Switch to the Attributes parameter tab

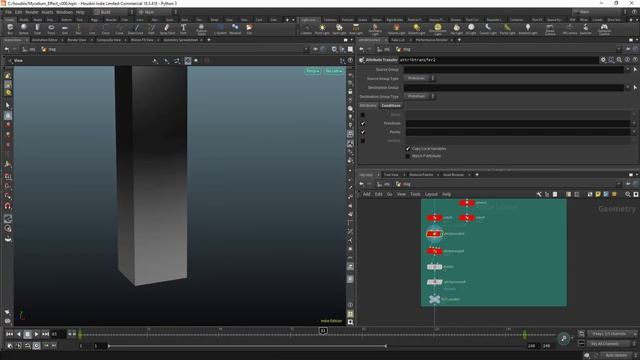click(x=368, y=106)
